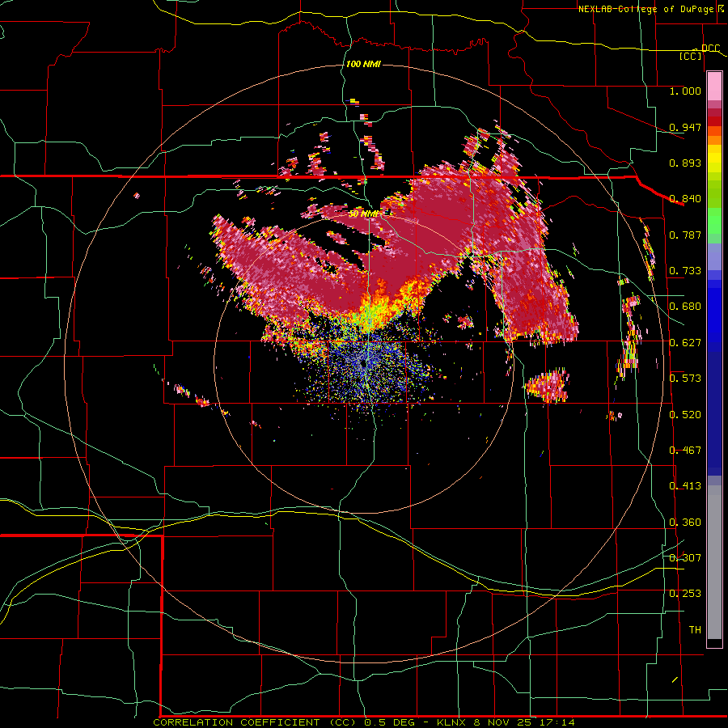
Task: Click the [CC] legend heading
Action: (691, 56)
